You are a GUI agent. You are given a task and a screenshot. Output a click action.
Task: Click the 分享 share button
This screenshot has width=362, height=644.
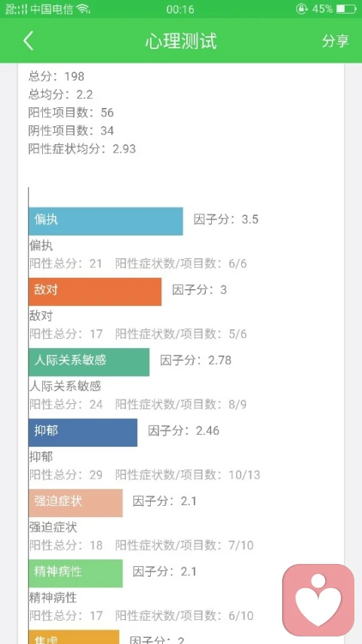pos(336,41)
